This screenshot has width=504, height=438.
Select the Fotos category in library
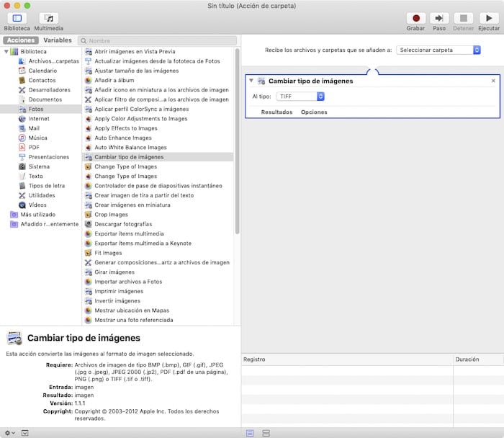coord(35,109)
